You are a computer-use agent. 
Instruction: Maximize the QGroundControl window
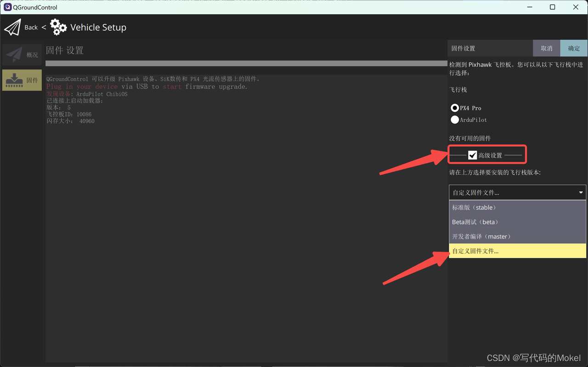pyautogui.click(x=553, y=7)
